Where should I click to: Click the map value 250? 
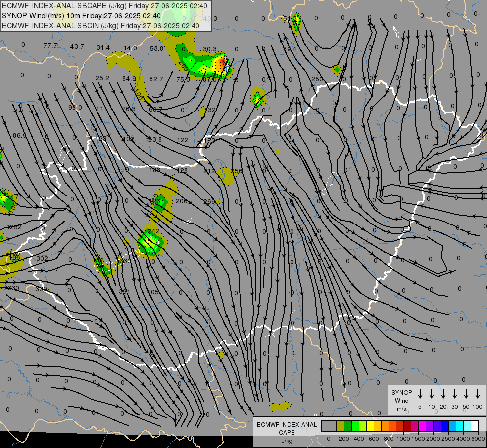point(317,79)
